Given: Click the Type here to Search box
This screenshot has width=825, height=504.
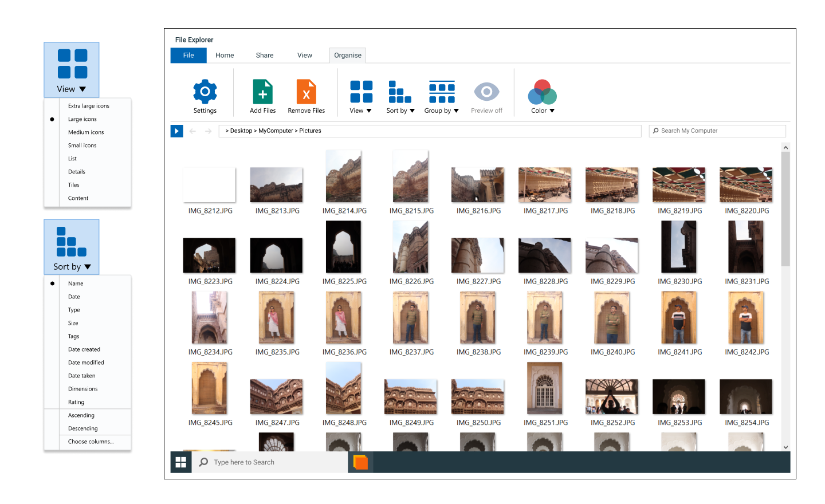Looking at the screenshot, I should [270, 462].
